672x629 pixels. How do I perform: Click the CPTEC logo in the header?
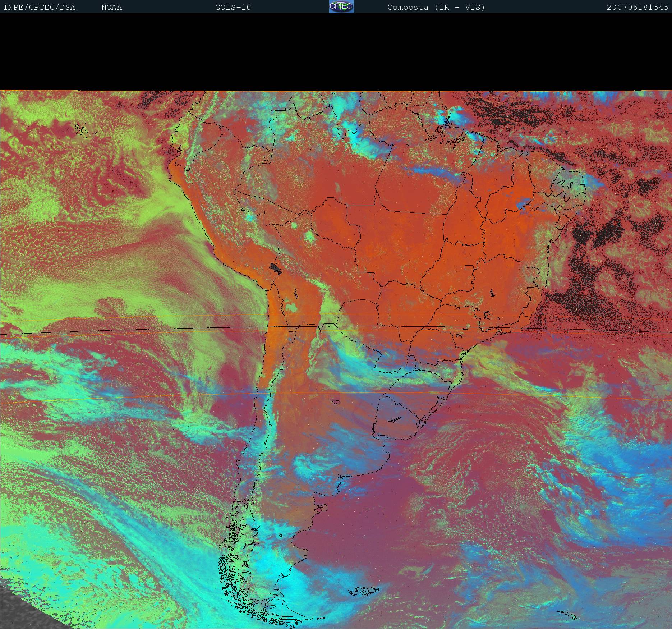click(341, 7)
